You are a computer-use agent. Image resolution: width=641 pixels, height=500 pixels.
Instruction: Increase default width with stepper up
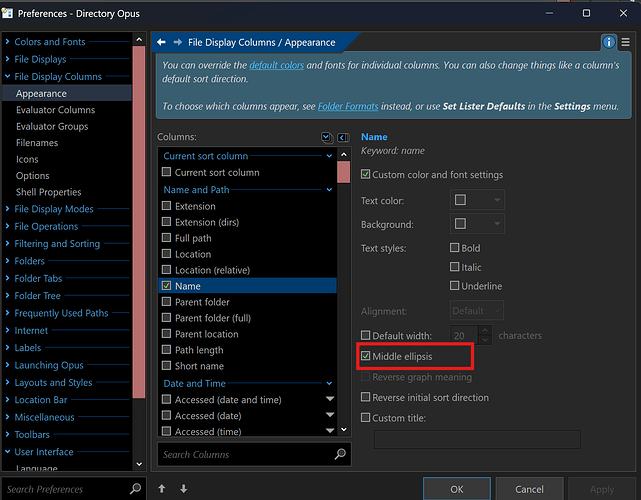[485, 330]
